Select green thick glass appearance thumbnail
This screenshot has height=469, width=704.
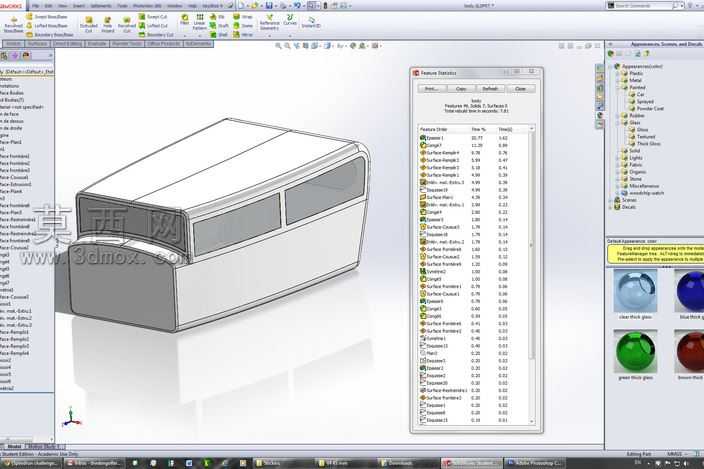(x=635, y=352)
